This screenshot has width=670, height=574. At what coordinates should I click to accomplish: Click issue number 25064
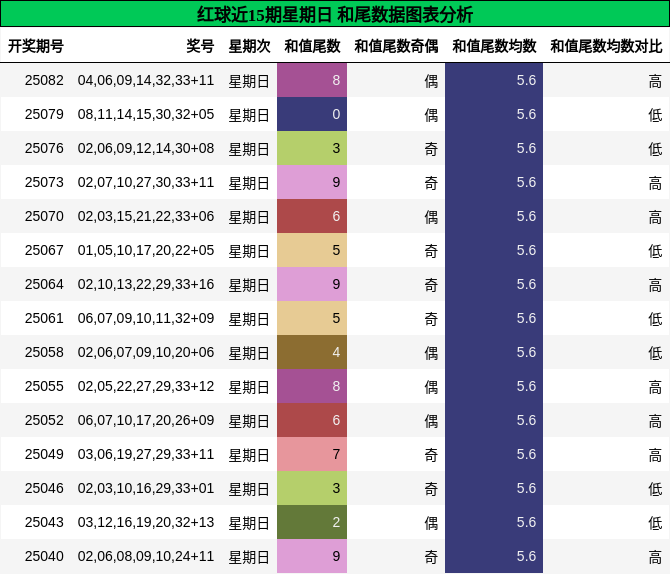44,284
